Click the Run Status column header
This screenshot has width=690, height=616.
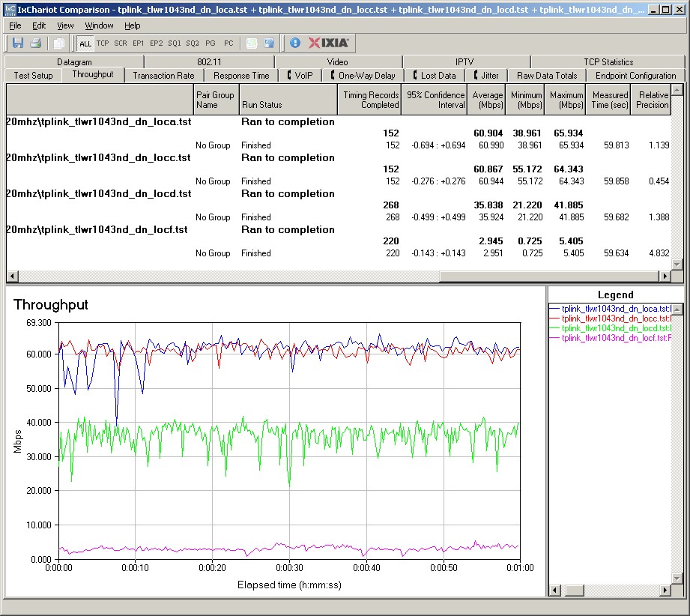tap(288, 100)
